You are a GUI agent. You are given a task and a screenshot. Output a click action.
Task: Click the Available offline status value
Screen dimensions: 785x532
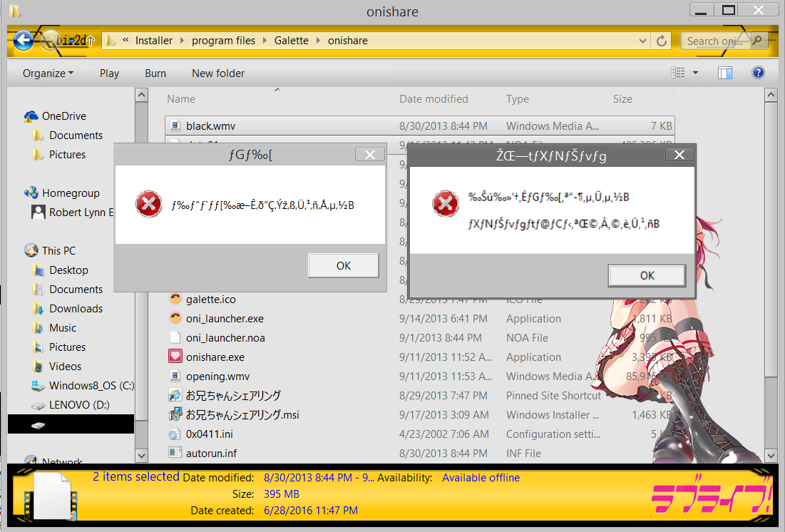point(481,478)
